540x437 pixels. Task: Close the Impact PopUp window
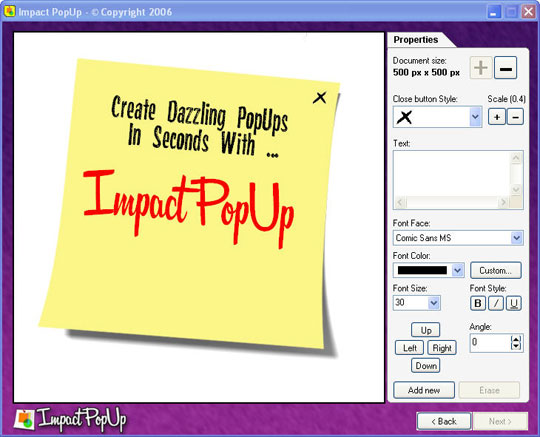click(x=528, y=12)
